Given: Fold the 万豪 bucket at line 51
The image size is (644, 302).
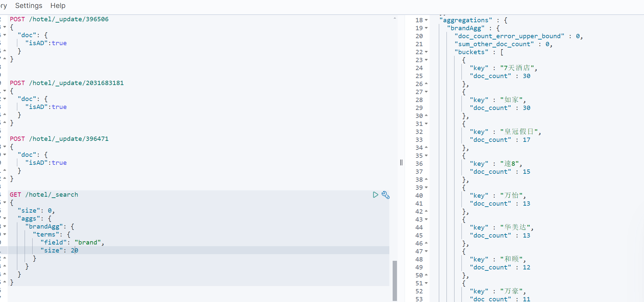Looking at the screenshot, I should (426, 283).
